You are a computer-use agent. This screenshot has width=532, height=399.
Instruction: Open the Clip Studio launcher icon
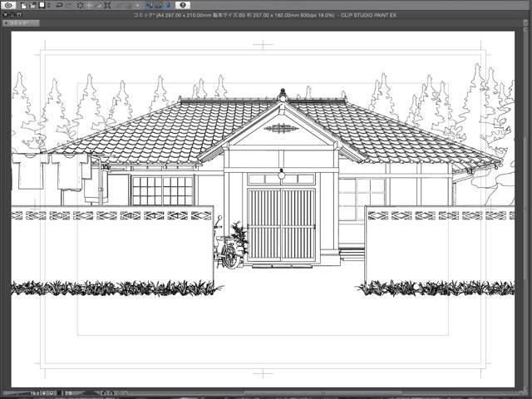point(8,5)
